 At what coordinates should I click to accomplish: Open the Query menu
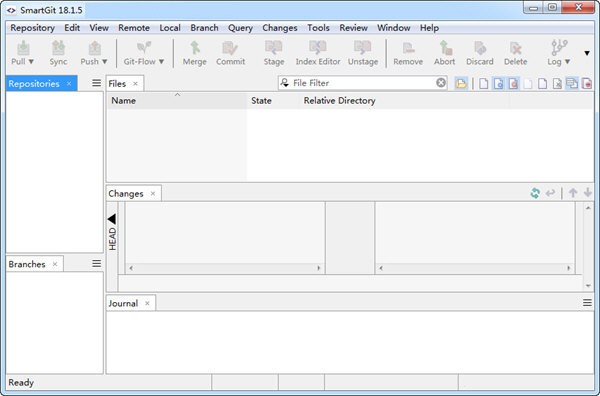point(240,28)
